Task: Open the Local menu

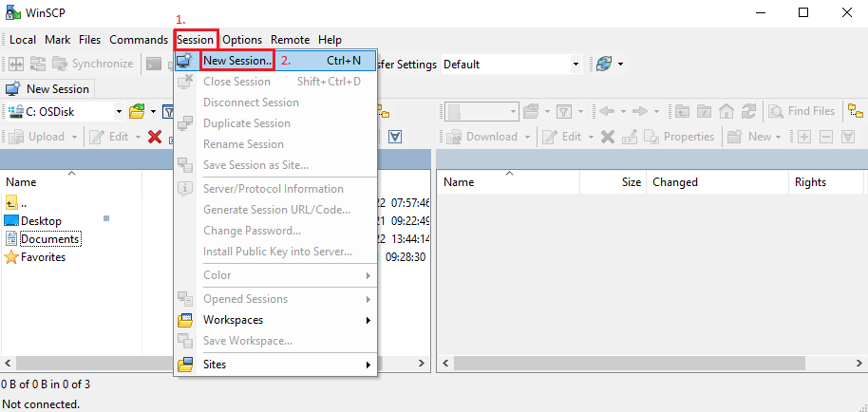Action: coord(23,40)
